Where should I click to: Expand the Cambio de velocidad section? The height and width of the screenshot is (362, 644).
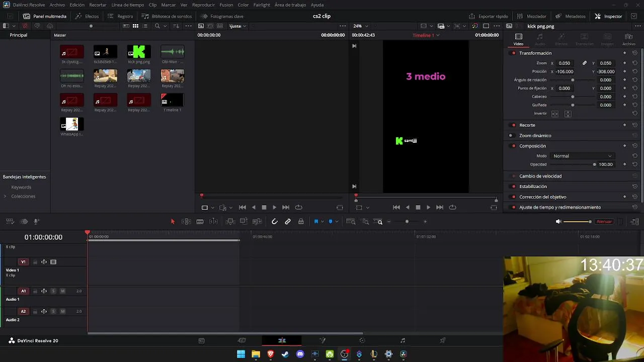click(540, 176)
